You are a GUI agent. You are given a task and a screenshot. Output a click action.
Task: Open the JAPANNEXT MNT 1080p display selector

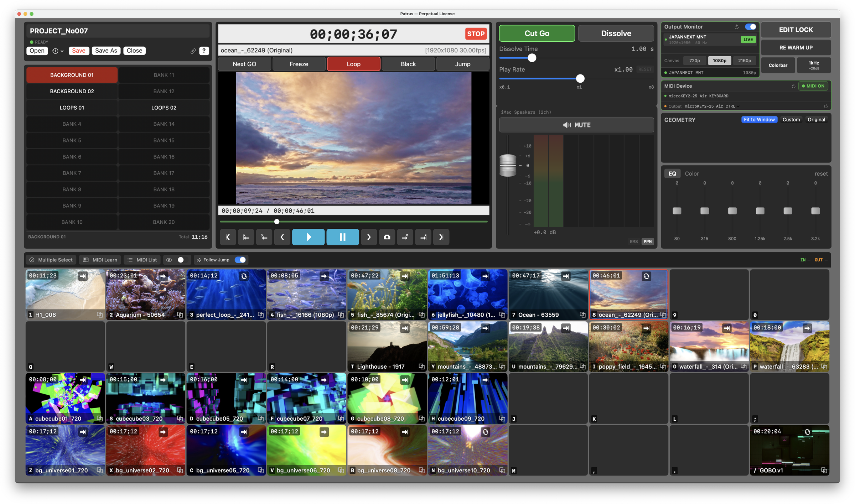tap(710, 73)
